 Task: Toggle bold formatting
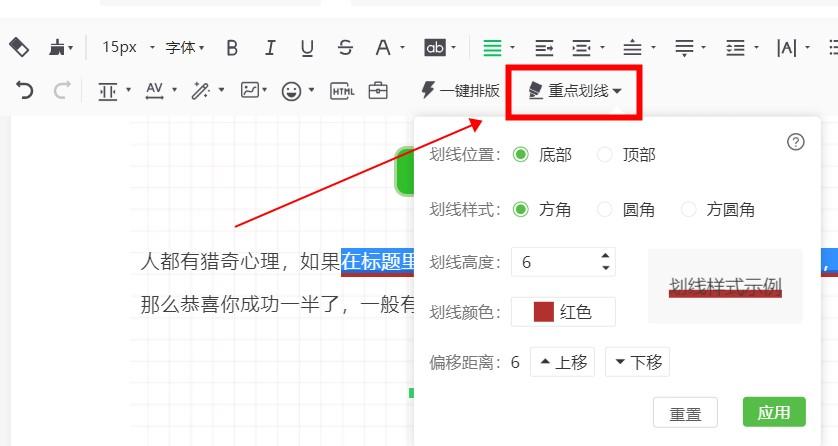pos(232,48)
